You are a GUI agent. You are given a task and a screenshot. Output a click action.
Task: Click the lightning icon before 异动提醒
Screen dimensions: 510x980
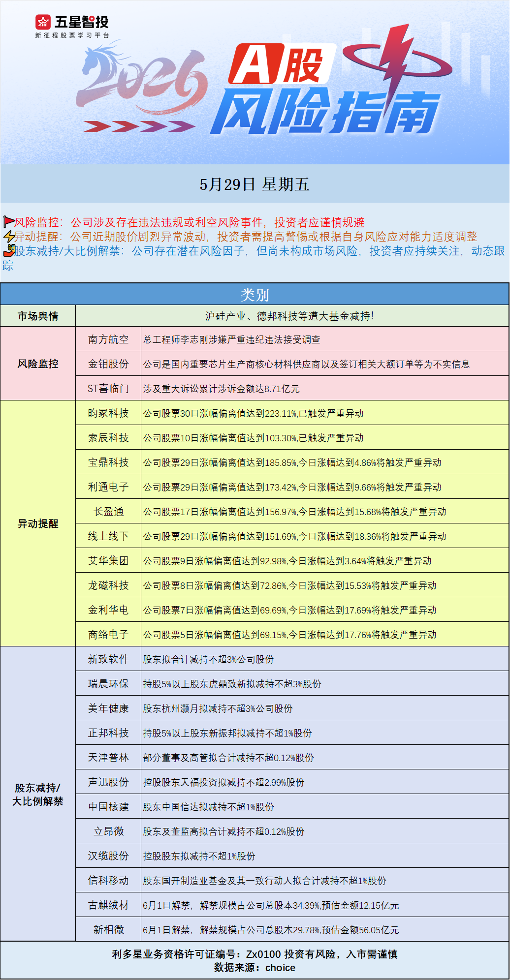click(x=8, y=236)
